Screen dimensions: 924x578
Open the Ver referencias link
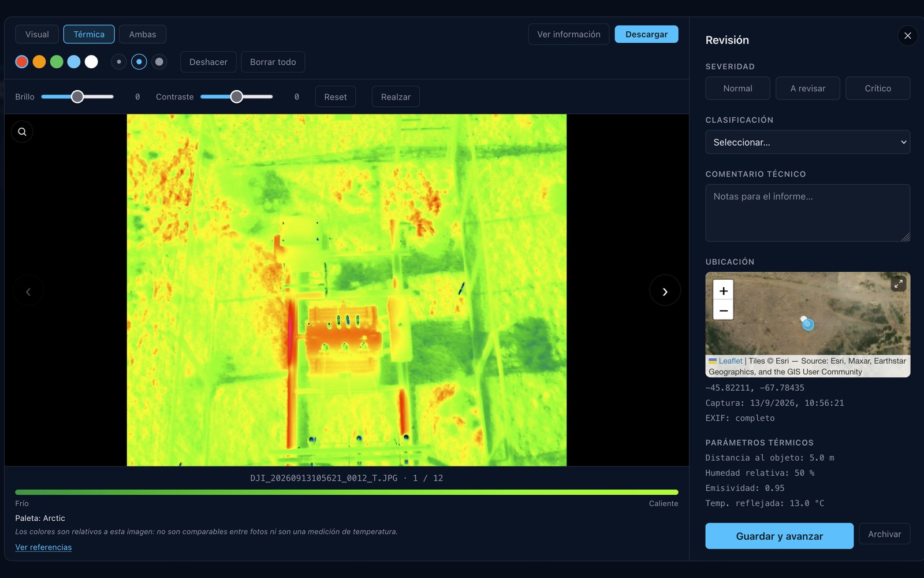point(43,547)
